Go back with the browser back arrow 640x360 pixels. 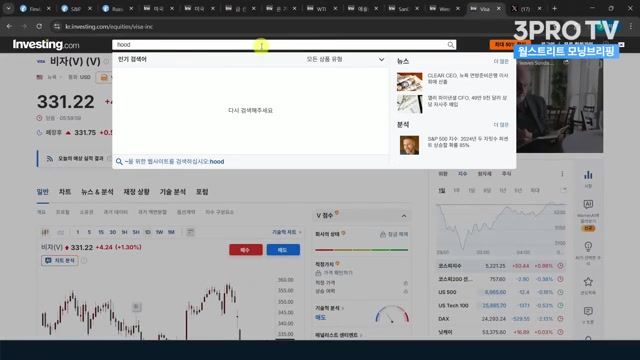pyautogui.click(x=9, y=26)
